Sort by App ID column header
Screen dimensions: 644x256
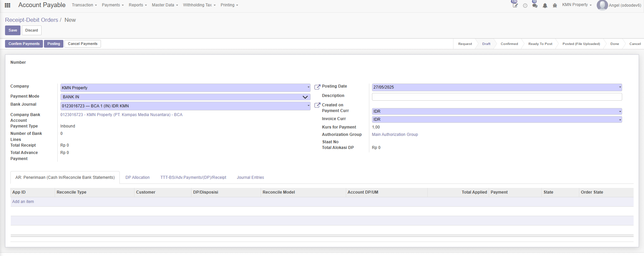[x=33, y=192]
